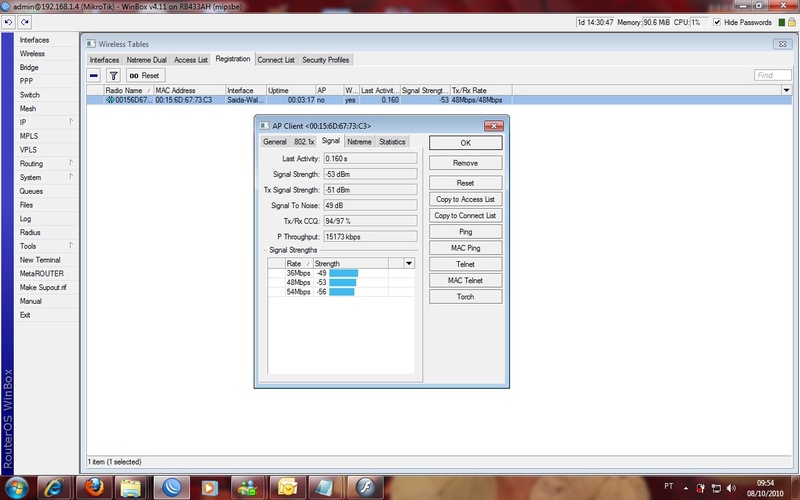The image size is (800, 500).
Task: Sort by the Radio Name column header
Action: coord(129,90)
